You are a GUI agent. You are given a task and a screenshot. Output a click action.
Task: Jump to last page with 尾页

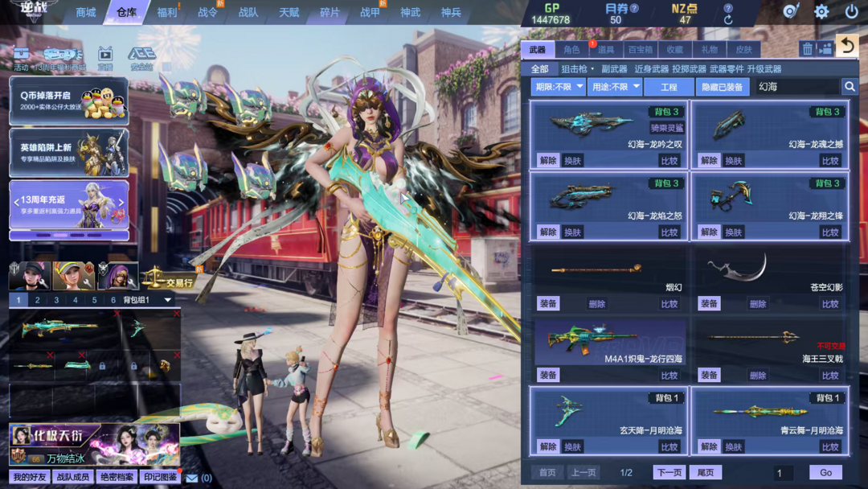click(706, 472)
